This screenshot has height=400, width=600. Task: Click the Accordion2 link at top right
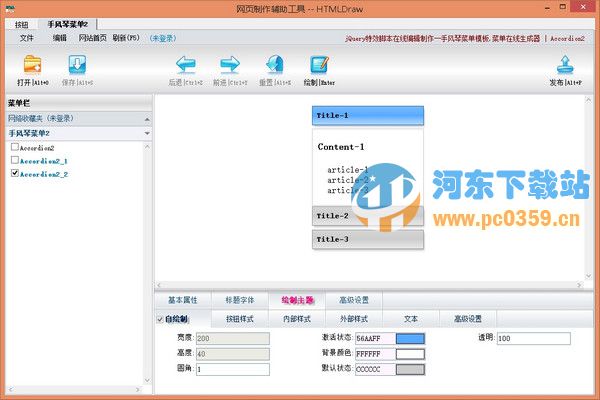tap(567, 39)
